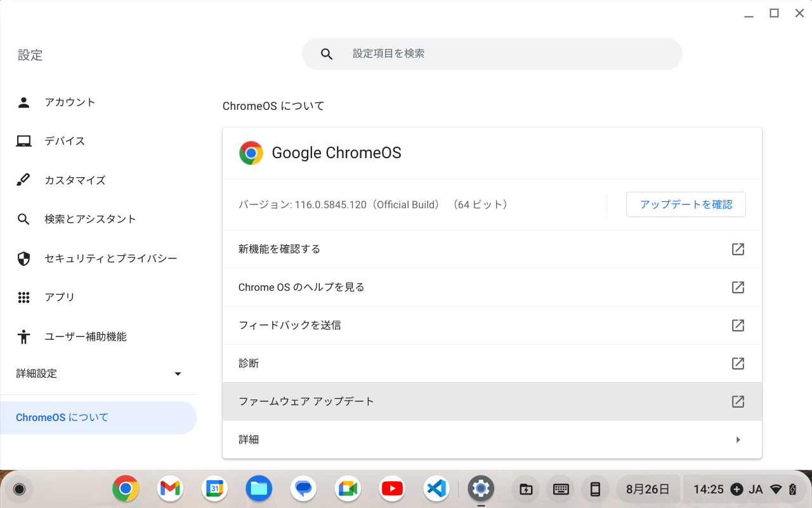Viewport: 812px width, 508px height.
Task: Click the person icon beside アカウント
Action: pos(23,102)
